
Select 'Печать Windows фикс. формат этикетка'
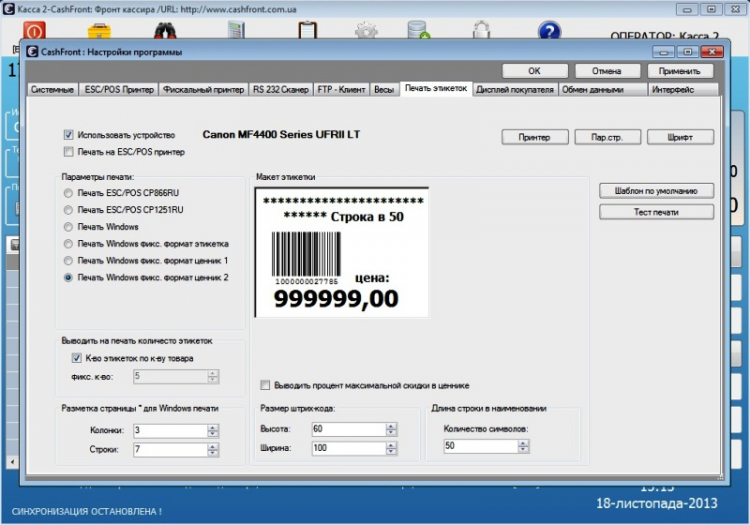tap(68, 244)
